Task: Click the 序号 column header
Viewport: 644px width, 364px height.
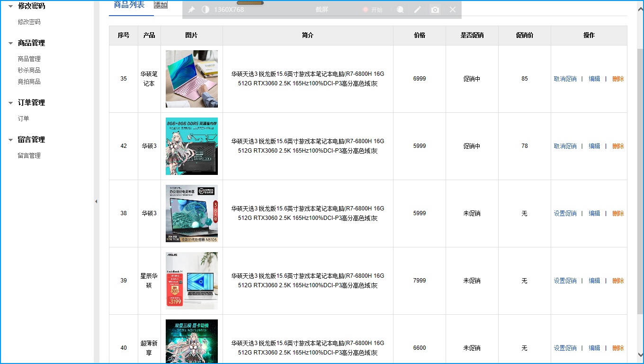Action: click(124, 36)
